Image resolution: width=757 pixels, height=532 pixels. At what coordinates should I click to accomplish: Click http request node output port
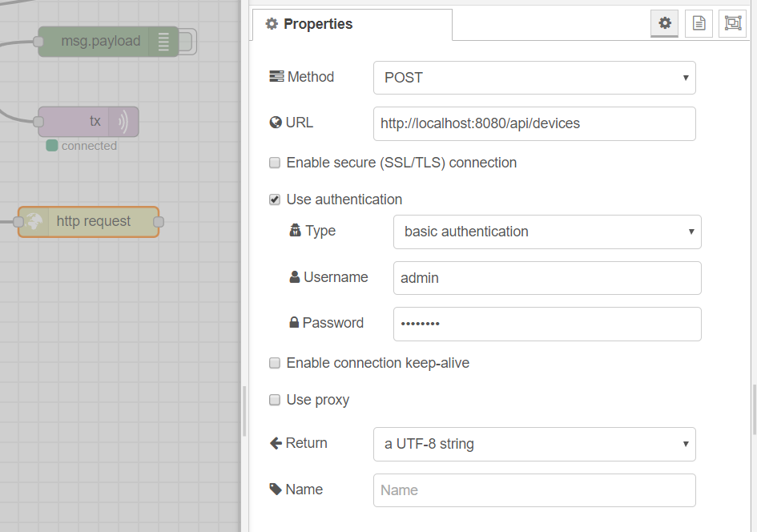[159, 222]
